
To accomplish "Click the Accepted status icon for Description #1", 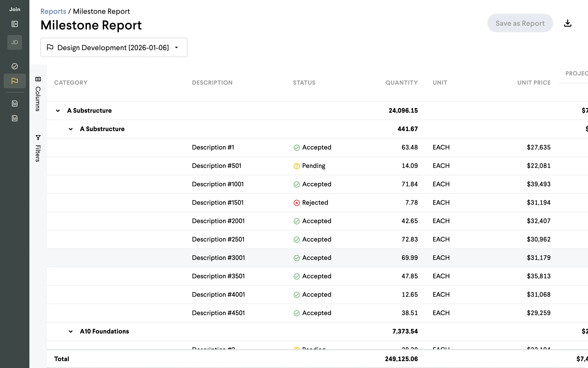I will coord(297,148).
